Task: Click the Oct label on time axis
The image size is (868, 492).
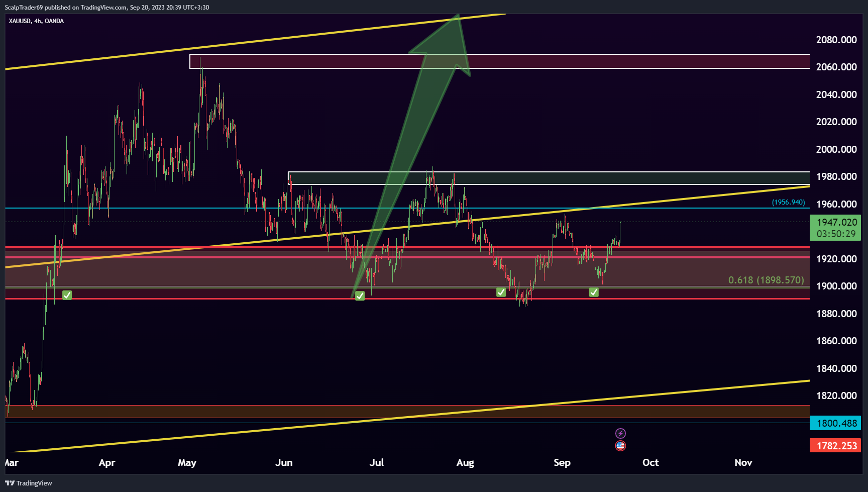Action: (x=650, y=463)
